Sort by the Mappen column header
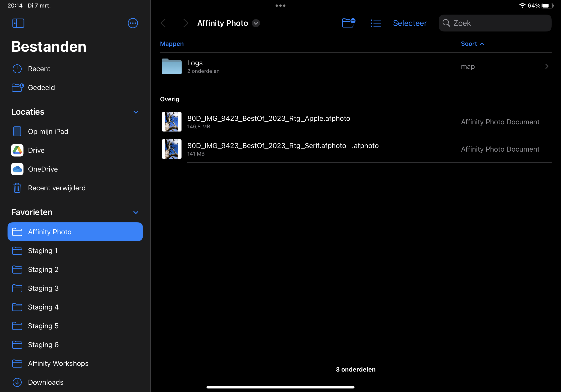 pos(172,44)
